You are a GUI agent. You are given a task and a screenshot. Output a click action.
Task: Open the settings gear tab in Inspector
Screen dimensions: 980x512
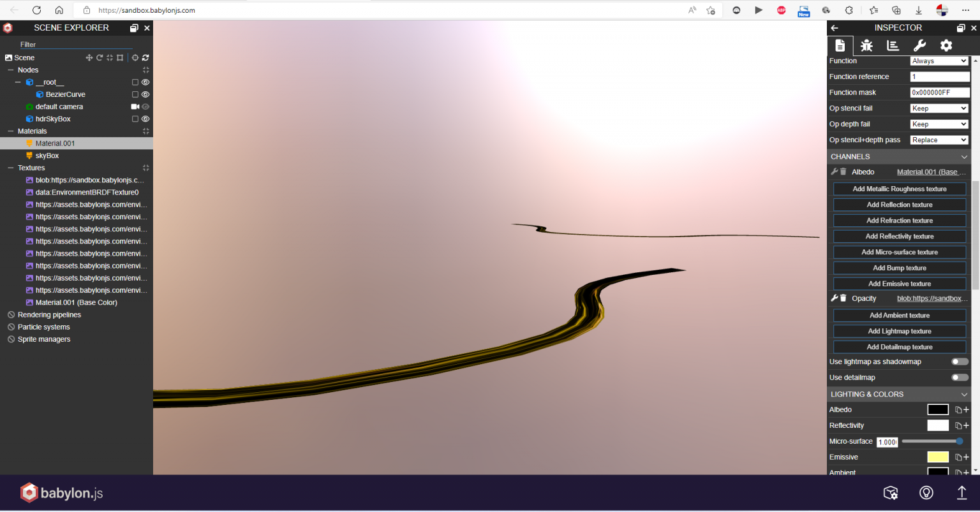(x=946, y=45)
